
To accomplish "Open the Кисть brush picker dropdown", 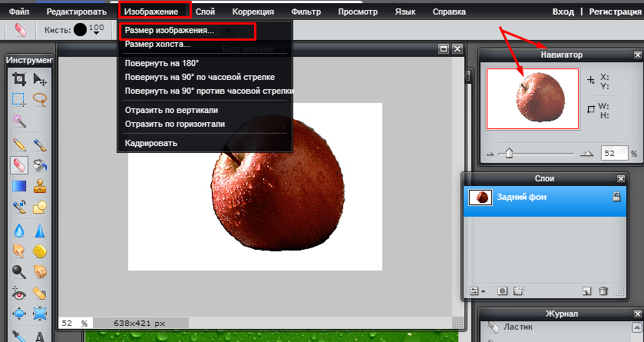I will (x=97, y=32).
